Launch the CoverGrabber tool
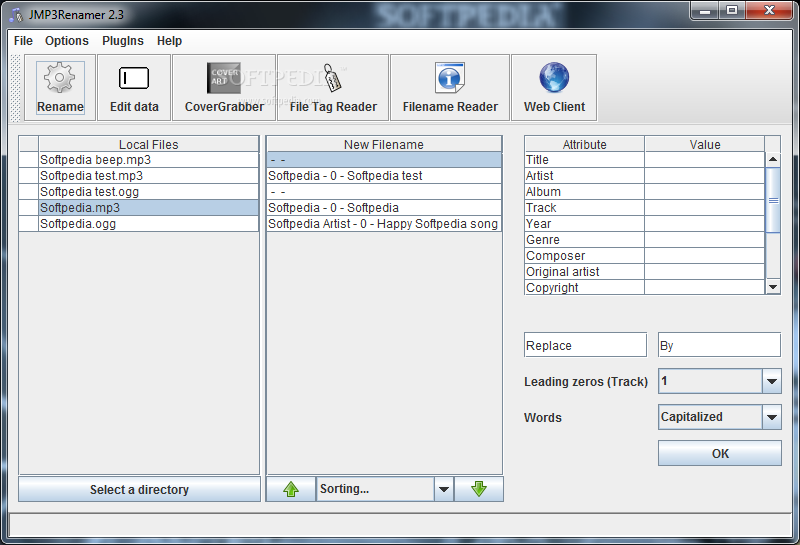Image resolution: width=800 pixels, height=545 pixels. click(224, 87)
